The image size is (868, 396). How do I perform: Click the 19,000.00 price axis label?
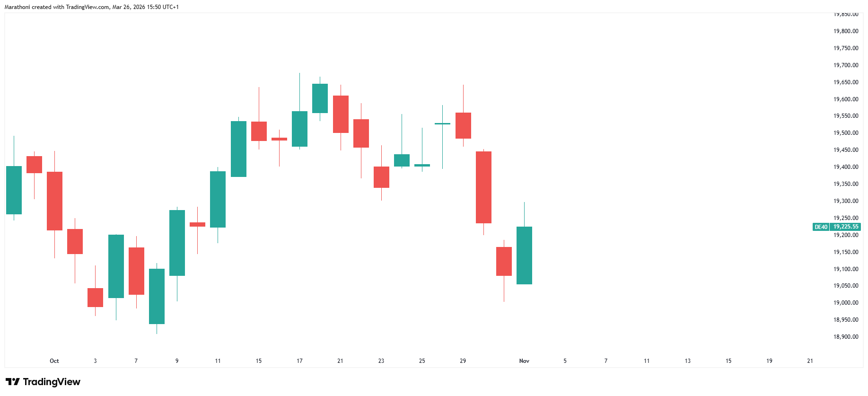(846, 303)
